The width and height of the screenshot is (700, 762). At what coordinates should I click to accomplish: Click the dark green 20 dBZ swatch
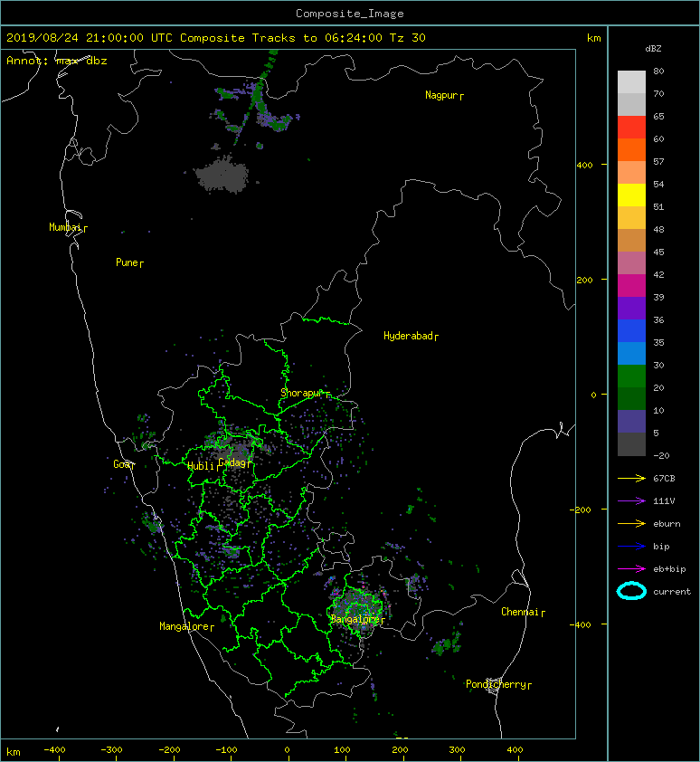click(x=631, y=398)
